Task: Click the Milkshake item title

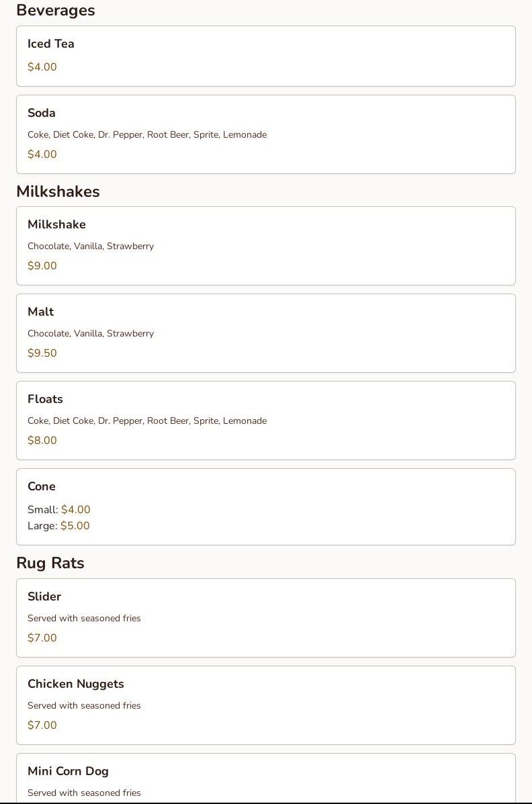Action: 56,224
